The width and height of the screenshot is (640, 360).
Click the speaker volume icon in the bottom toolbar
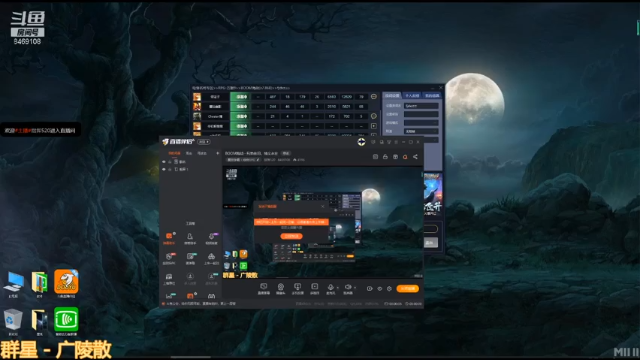(x=348, y=287)
